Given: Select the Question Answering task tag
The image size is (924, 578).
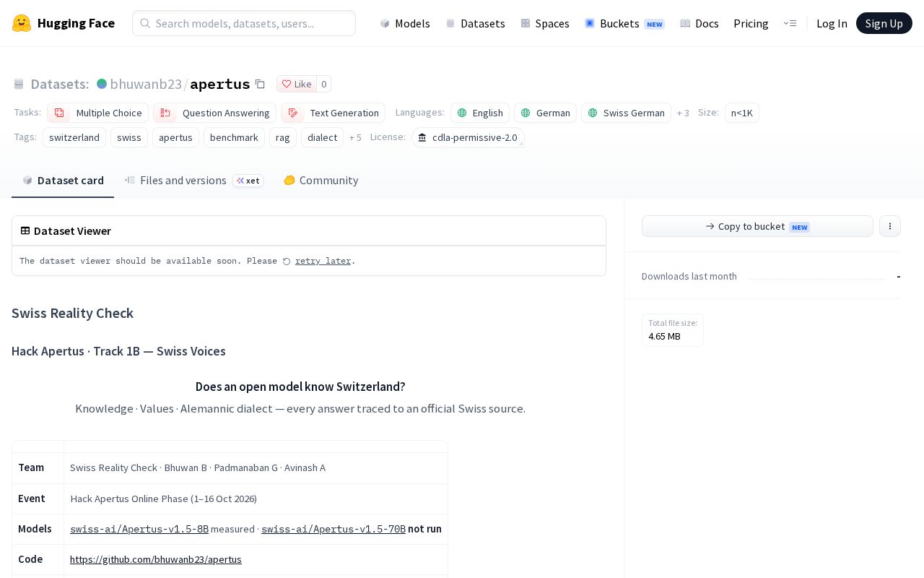Looking at the screenshot, I should point(214,113).
